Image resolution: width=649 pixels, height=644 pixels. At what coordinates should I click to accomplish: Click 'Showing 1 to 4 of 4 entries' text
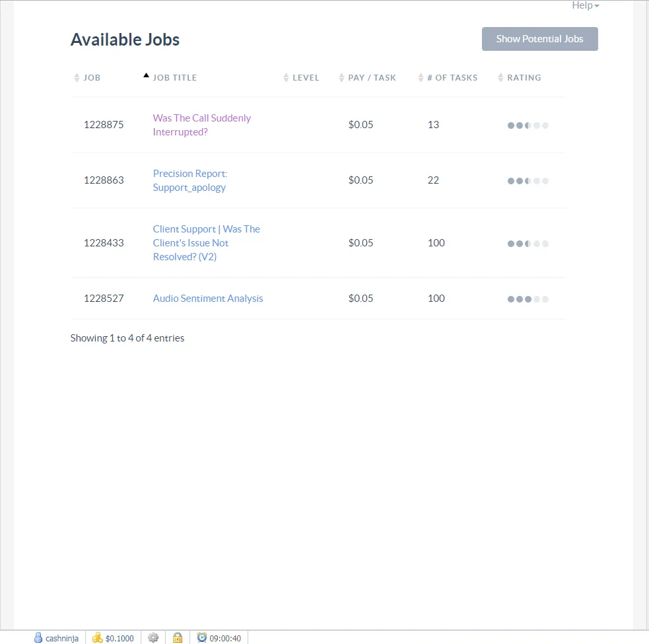127,338
